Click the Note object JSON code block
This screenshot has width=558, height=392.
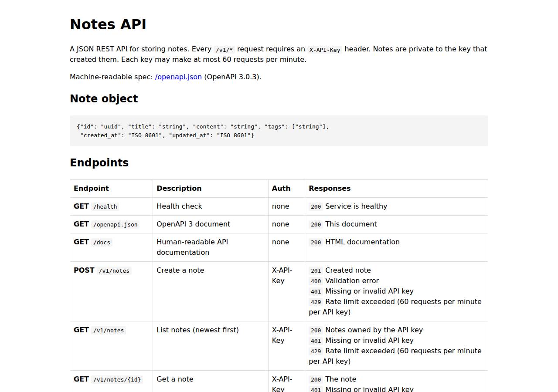[x=279, y=131]
